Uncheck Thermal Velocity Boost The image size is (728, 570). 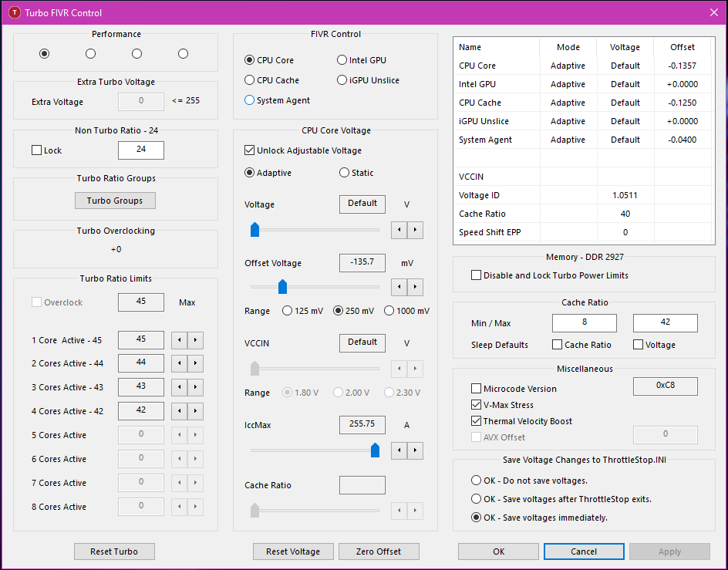click(x=477, y=421)
